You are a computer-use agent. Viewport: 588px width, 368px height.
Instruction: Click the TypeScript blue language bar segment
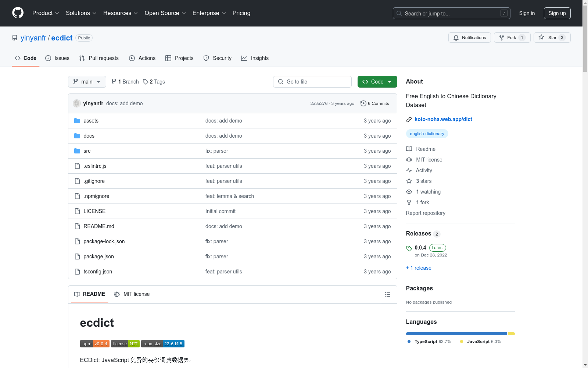tap(456, 334)
